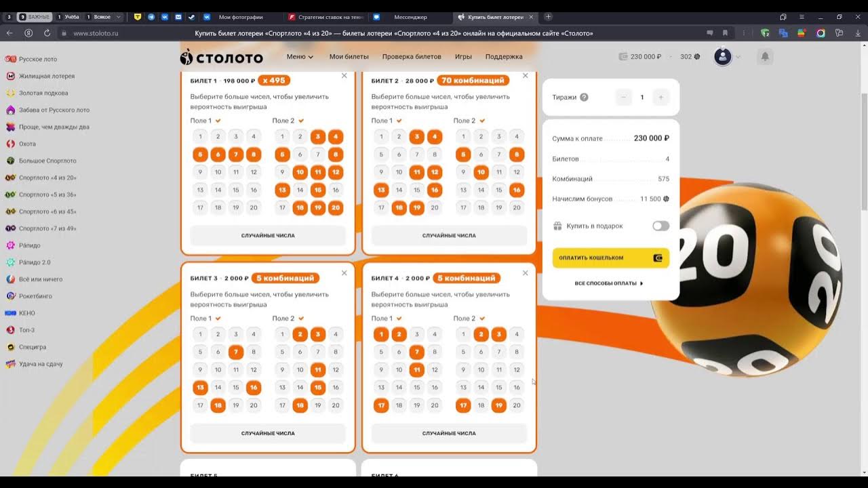Open Рапидо 2.0 lottery

(28, 262)
